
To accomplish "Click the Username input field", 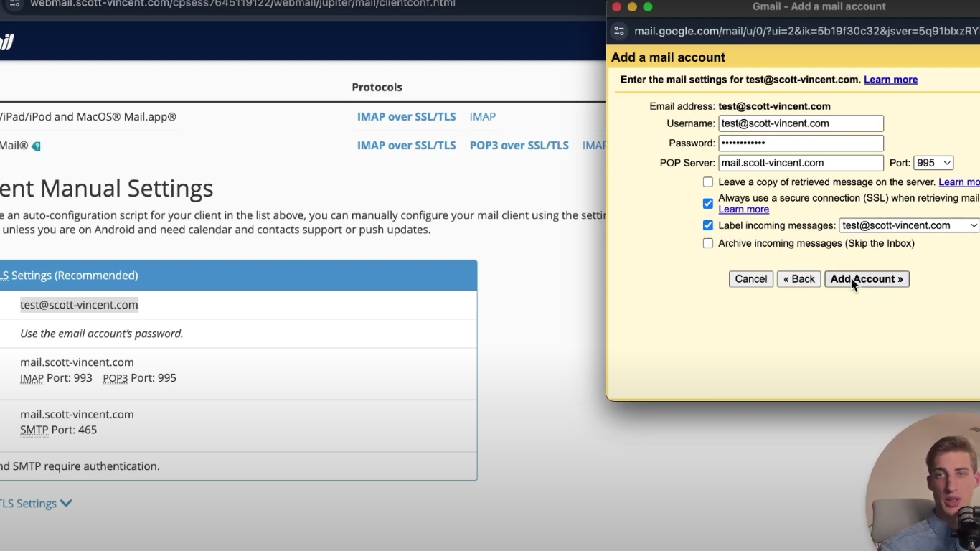I will click(x=801, y=123).
